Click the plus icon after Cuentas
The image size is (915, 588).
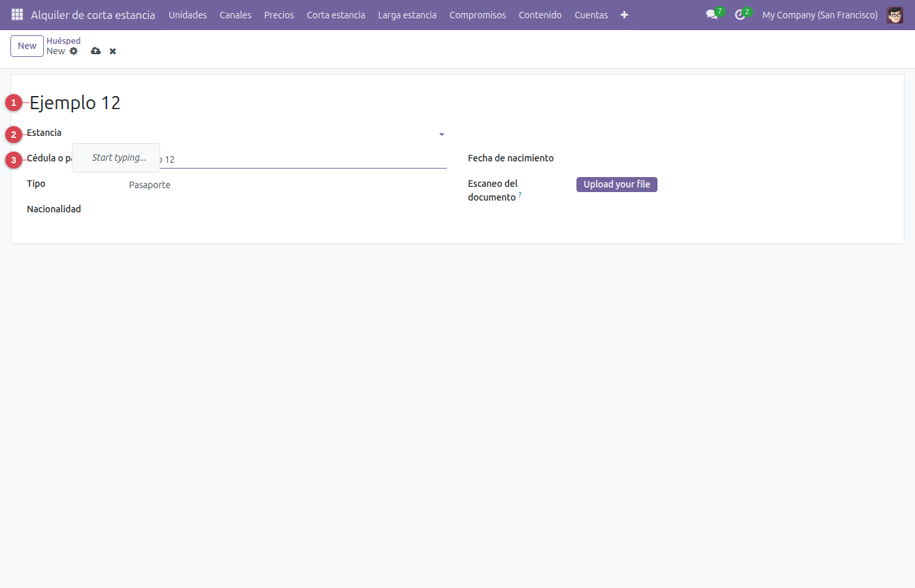pyautogui.click(x=624, y=14)
